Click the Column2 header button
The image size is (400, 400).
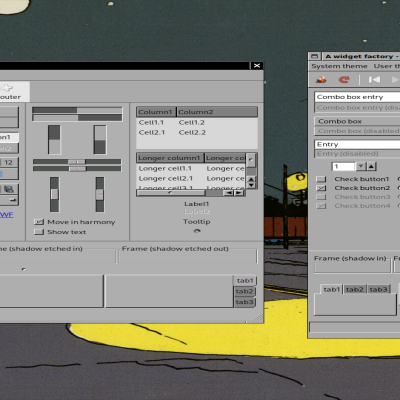pyautogui.click(x=217, y=112)
